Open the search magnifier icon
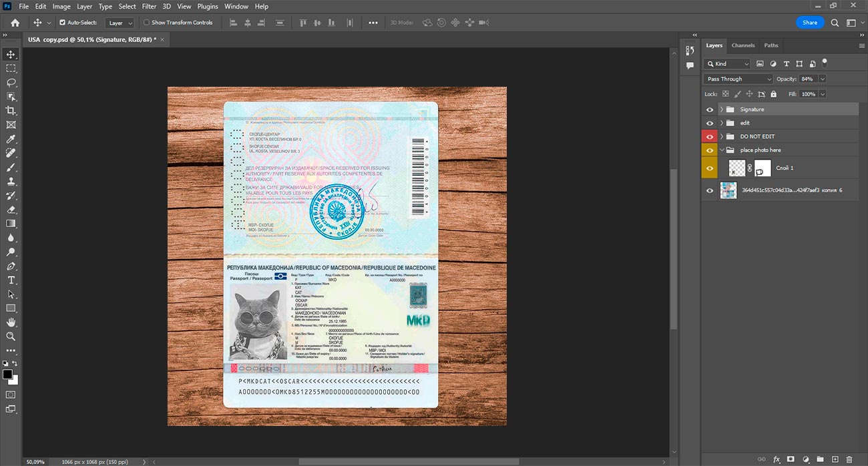 (x=835, y=23)
